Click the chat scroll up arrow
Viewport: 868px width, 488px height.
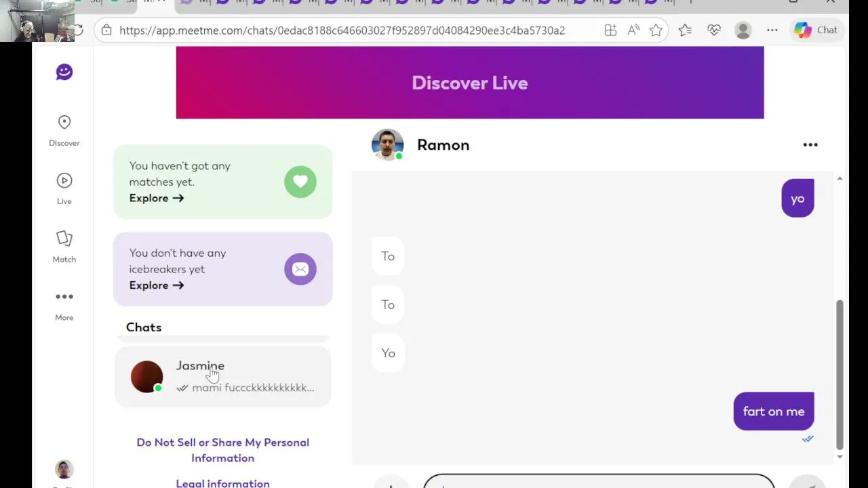click(x=840, y=178)
